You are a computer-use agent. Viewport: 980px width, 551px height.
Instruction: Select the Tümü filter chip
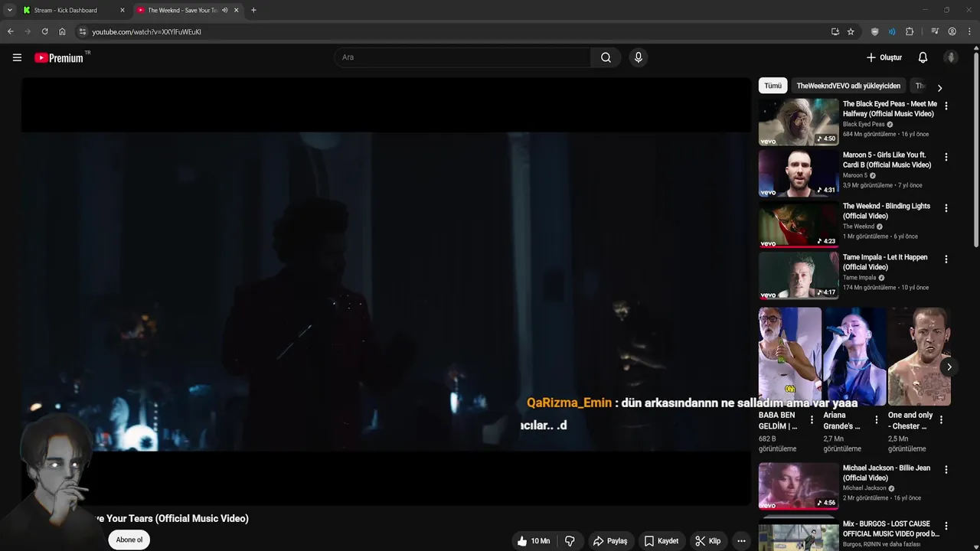(773, 86)
